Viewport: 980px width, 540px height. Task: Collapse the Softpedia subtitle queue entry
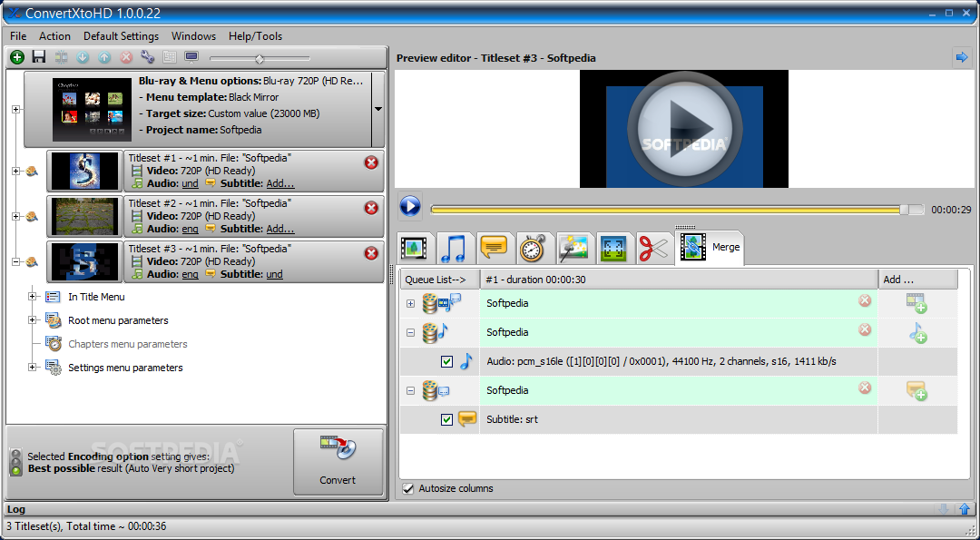point(411,390)
